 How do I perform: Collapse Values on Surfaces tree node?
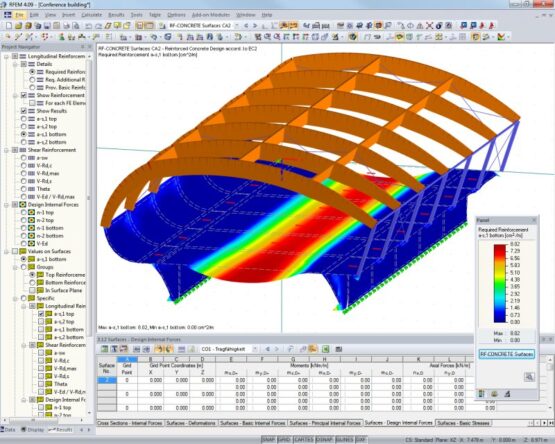[x=6, y=251]
